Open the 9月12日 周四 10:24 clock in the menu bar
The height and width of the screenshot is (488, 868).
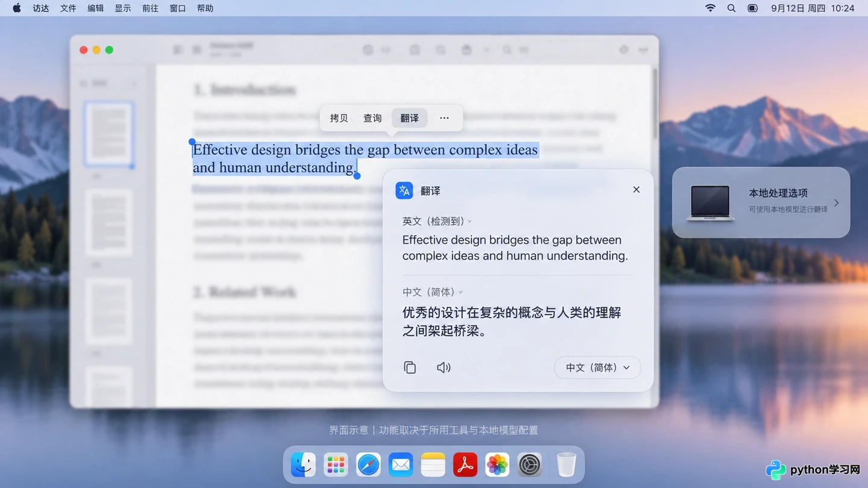[813, 8]
